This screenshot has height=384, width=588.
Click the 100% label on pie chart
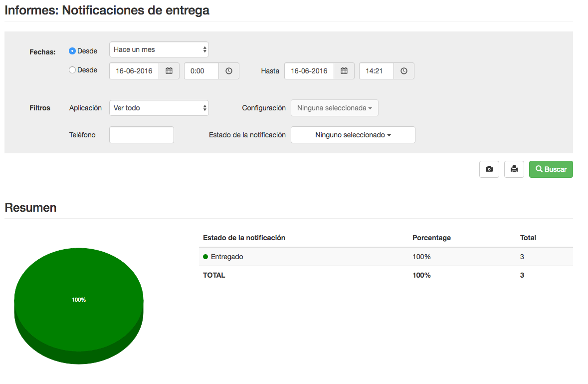coord(79,300)
